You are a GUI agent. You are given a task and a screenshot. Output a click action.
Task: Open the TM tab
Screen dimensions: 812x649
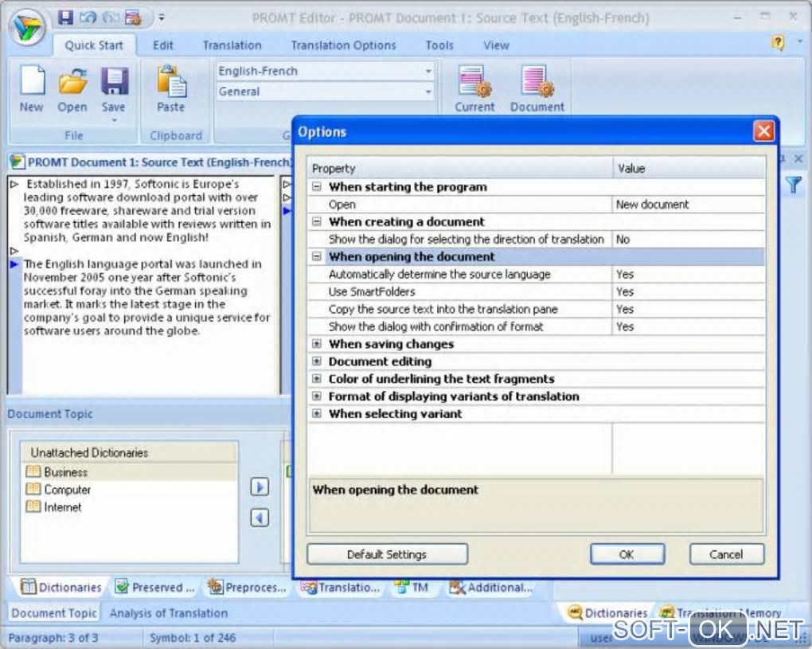(412, 588)
